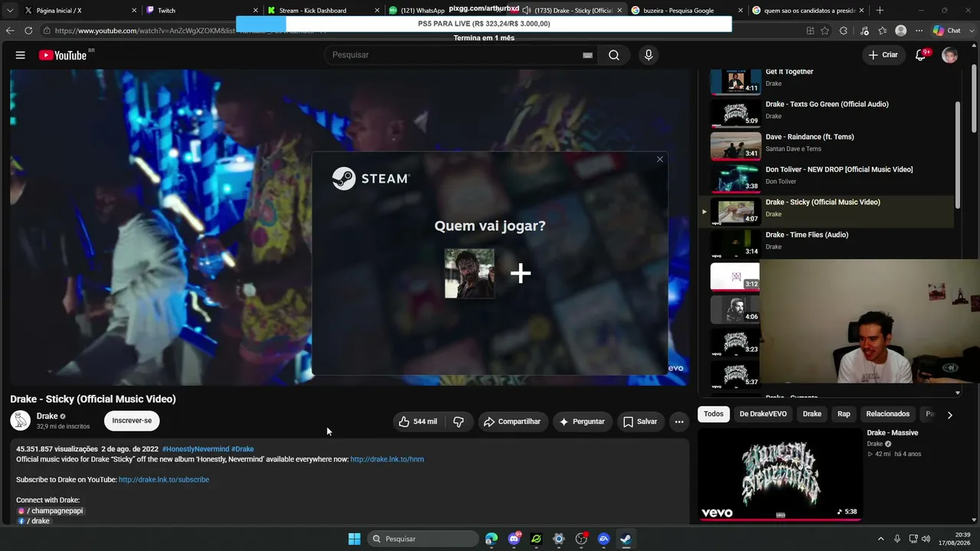The height and width of the screenshot is (551, 980).
Task: Reload the page with the refresh icon
Action: pyautogui.click(x=28, y=31)
